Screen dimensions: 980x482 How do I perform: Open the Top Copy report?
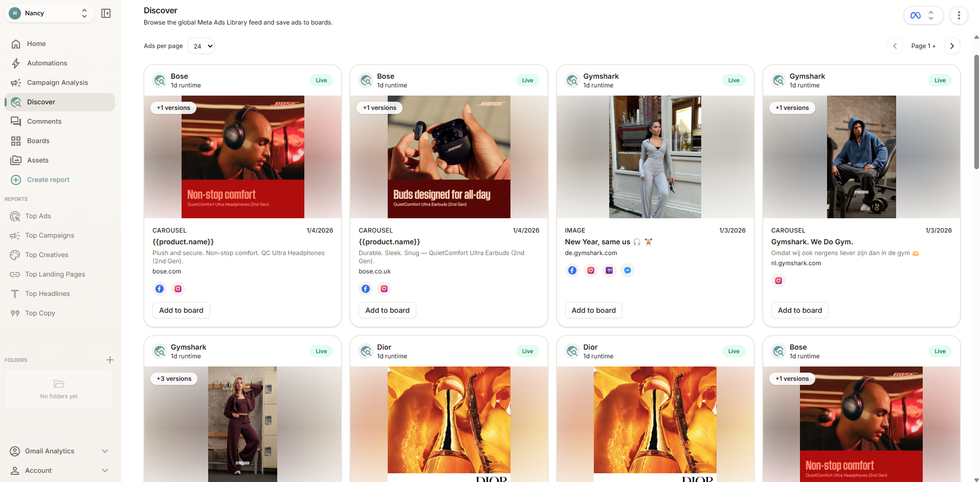[x=40, y=313]
